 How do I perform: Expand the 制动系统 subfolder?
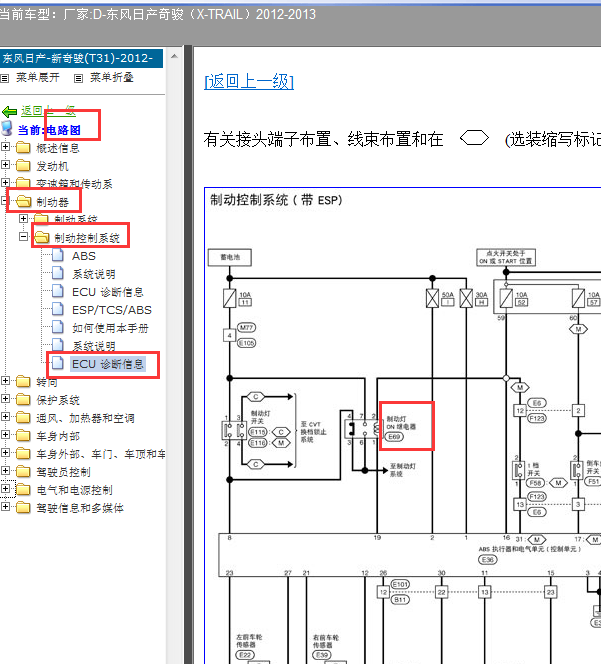[23, 219]
